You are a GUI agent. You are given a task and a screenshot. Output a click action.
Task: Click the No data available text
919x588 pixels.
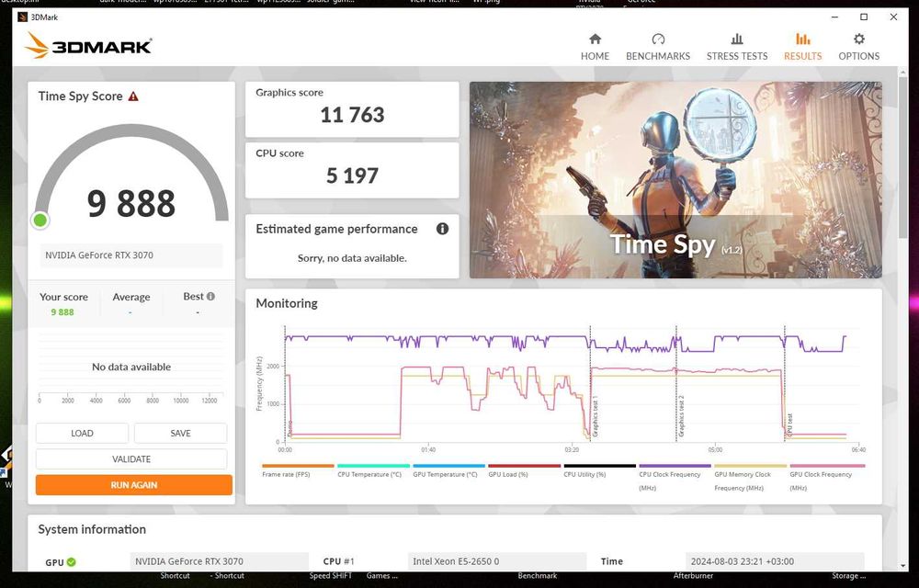[131, 367]
